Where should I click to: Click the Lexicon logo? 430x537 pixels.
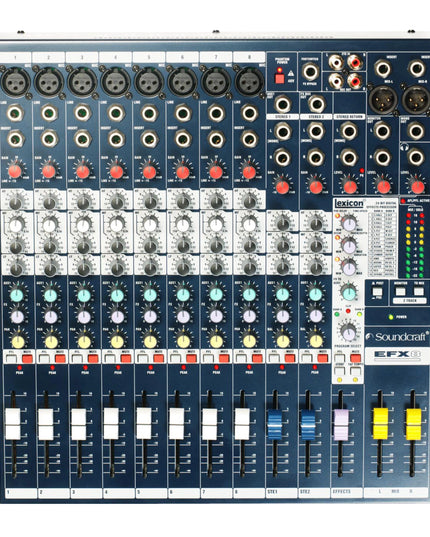coord(349,203)
